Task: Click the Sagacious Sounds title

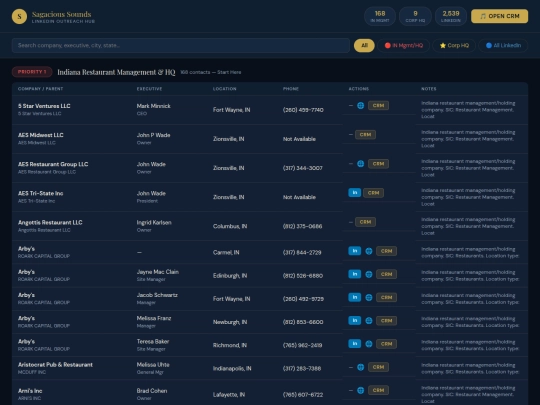Action: pyautogui.click(x=62, y=14)
